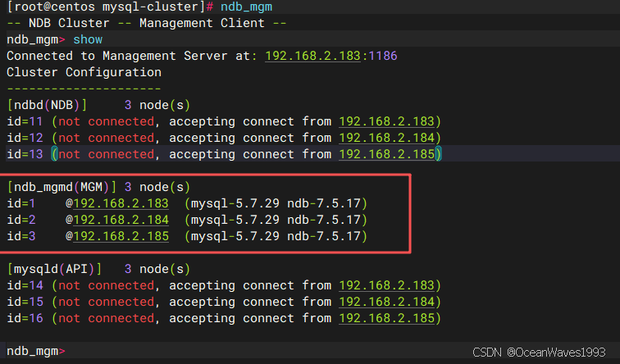
Task: Click 'not connected' in the id=15 row
Action: tap(106, 302)
